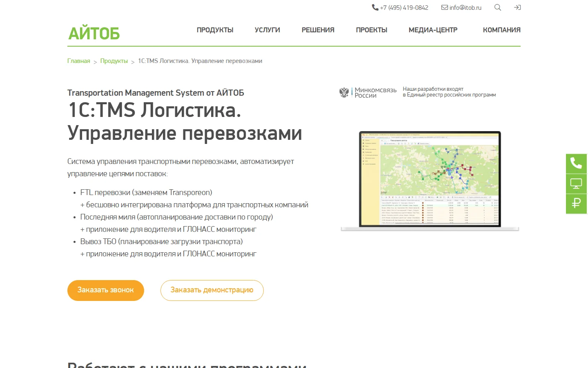Open the green ruble price side button
This screenshot has height=368, width=588.
pyautogui.click(x=577, y=204)
